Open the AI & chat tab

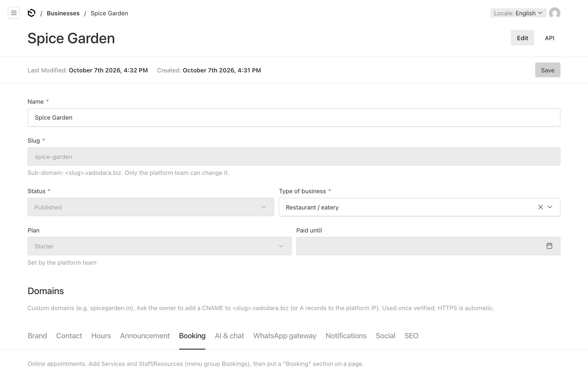click(229, 336)
